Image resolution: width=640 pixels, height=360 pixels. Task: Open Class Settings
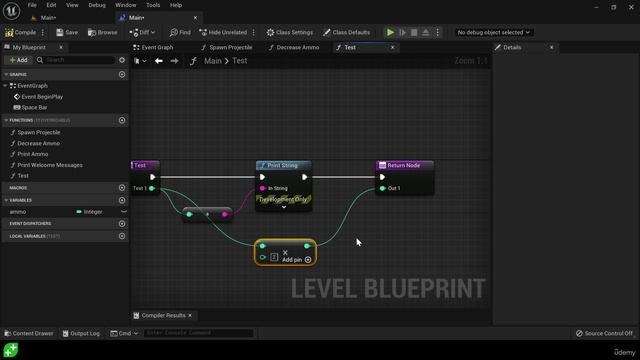click(290, 32)
